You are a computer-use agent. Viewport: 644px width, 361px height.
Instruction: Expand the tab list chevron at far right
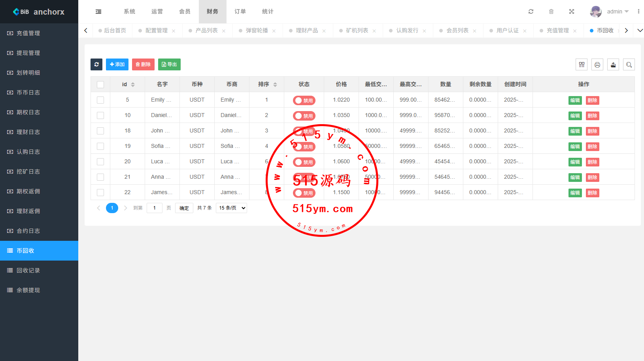(640, 30)
